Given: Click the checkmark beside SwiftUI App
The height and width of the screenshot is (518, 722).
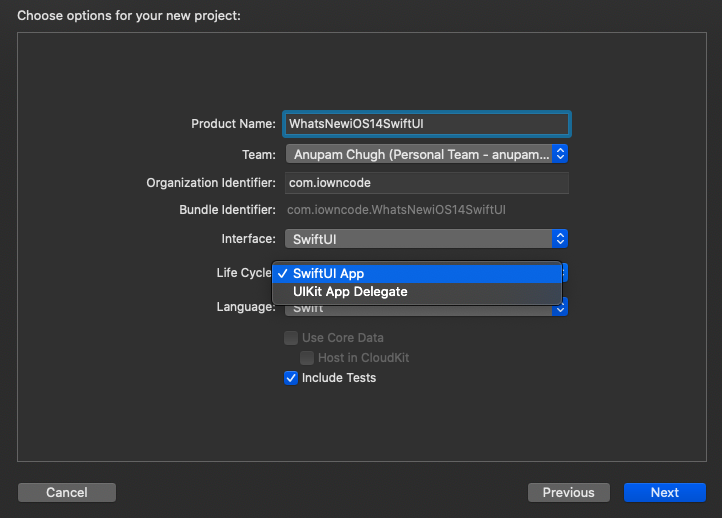Looking at the screenshot, I should pyautogui.click(x=283, y=274).
